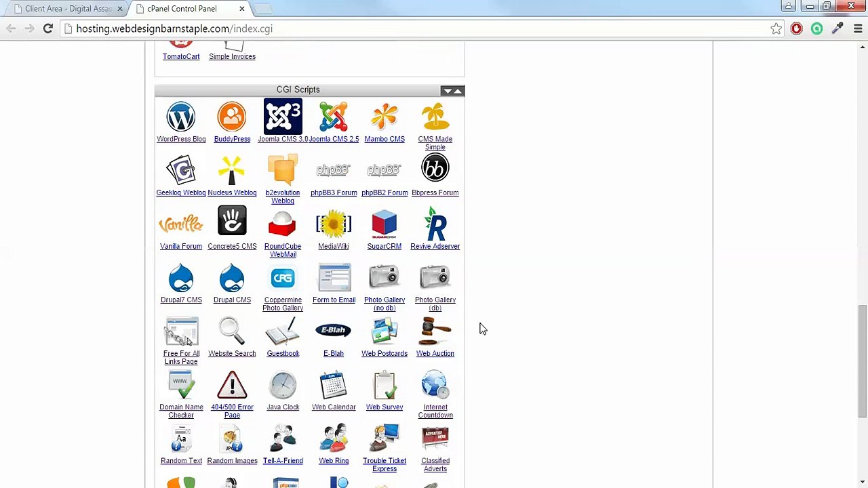Image resolution: width=868 pixels, height=488 pixels.
Task: Open the Classified Adverts icon
Action: (x=435, y=438)
